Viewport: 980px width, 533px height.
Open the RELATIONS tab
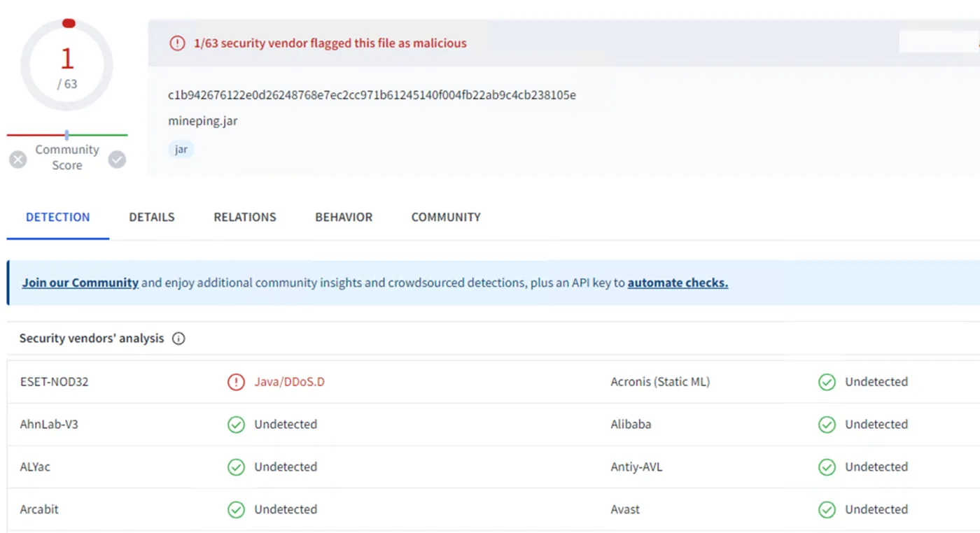tap(245, 218)
